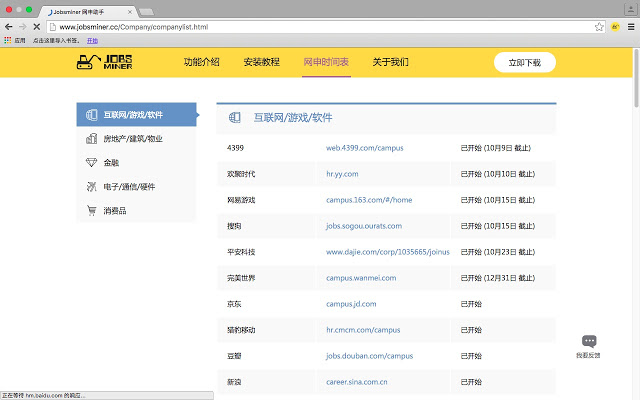The height and width of the screenshot is (400, 640).
Task: Select the 网申时间表 tab
Action: point(326,62)
